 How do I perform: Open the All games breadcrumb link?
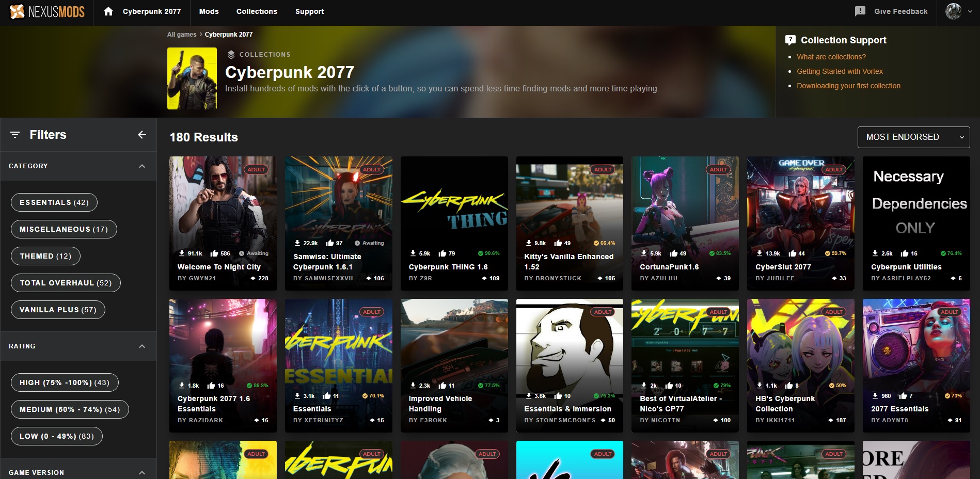(182, 35)
